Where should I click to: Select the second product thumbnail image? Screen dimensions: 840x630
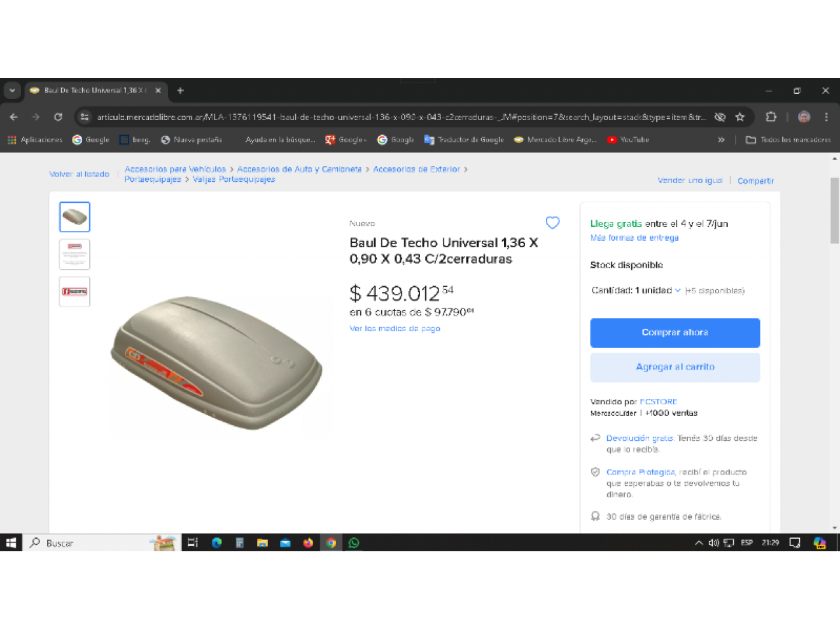point(75,254)
